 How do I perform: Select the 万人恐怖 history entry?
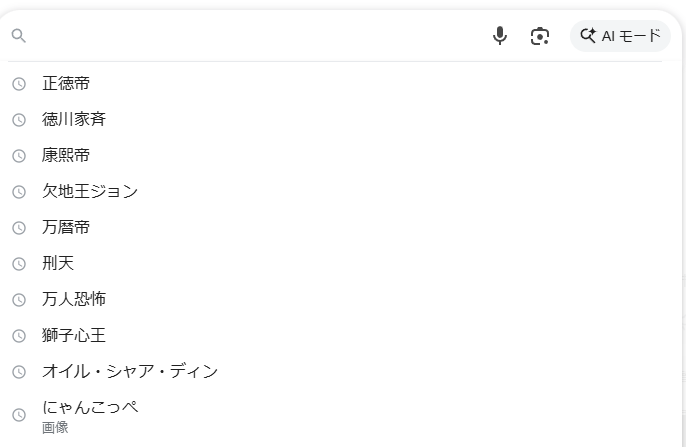point(74,300)
